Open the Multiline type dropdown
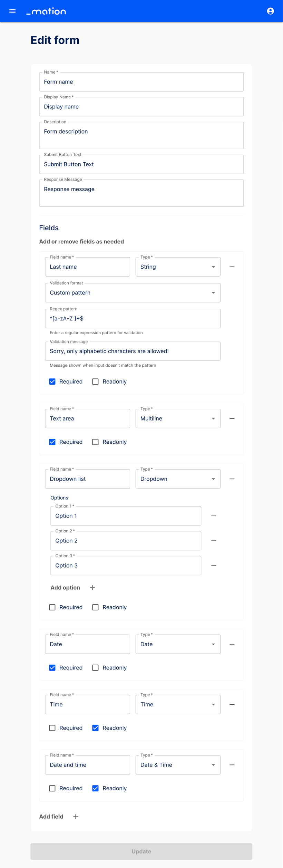Screen dimensions: 283x868 pos(178,418)
